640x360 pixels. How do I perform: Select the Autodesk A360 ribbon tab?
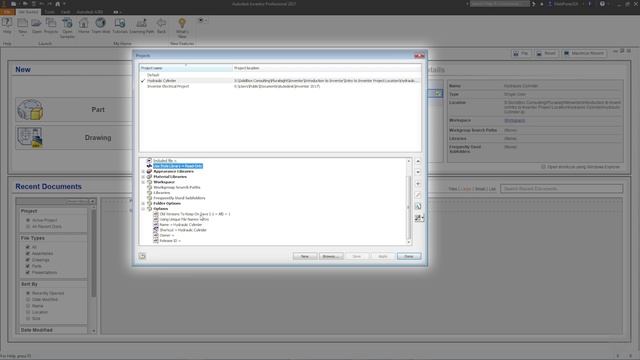pyautogui.click(x=90, y=12)
